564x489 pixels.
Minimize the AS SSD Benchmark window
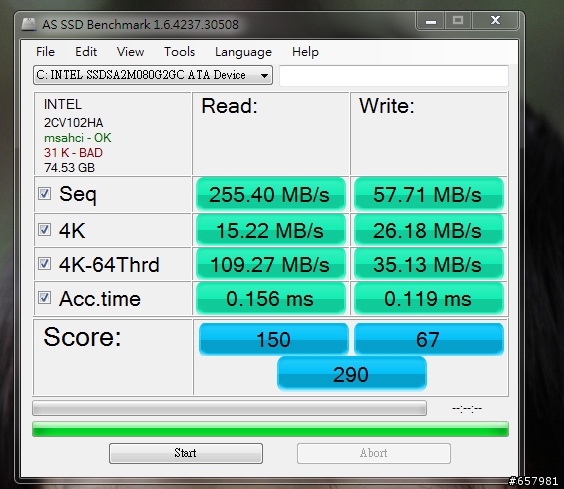pos(431,21)
